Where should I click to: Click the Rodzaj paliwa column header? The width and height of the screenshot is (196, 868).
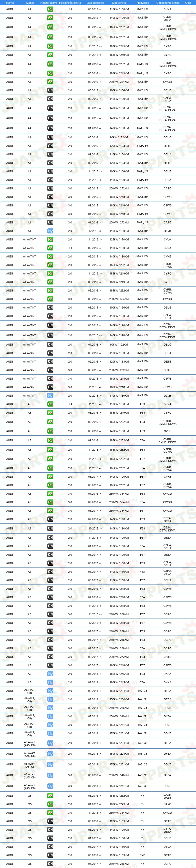pyautogui.click(x=49, y=3)
